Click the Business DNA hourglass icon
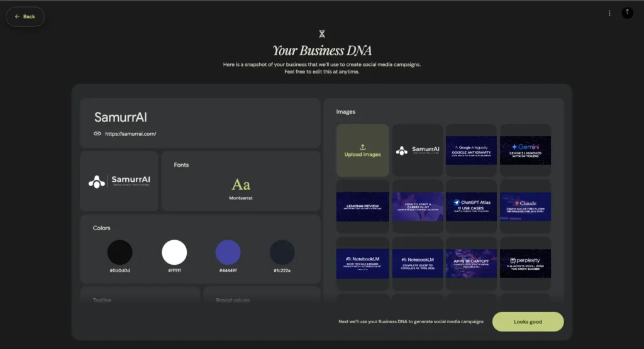 click(x=322, y=34)
